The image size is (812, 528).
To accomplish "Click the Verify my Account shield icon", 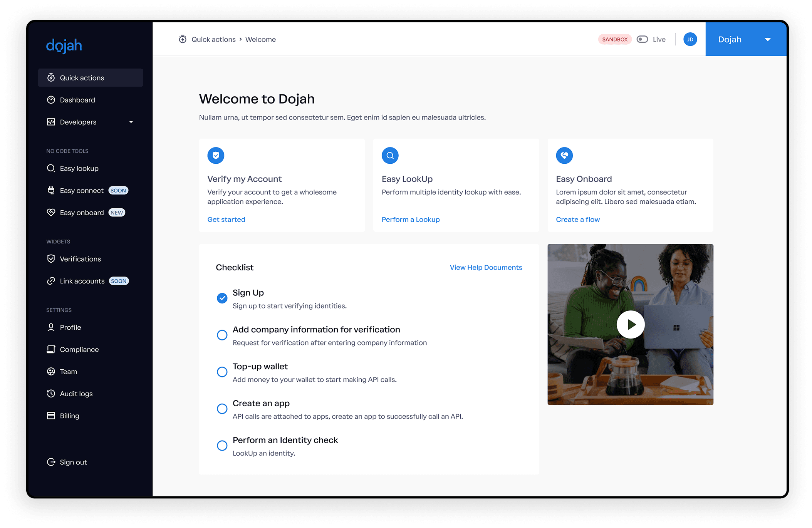I will 216,156.
